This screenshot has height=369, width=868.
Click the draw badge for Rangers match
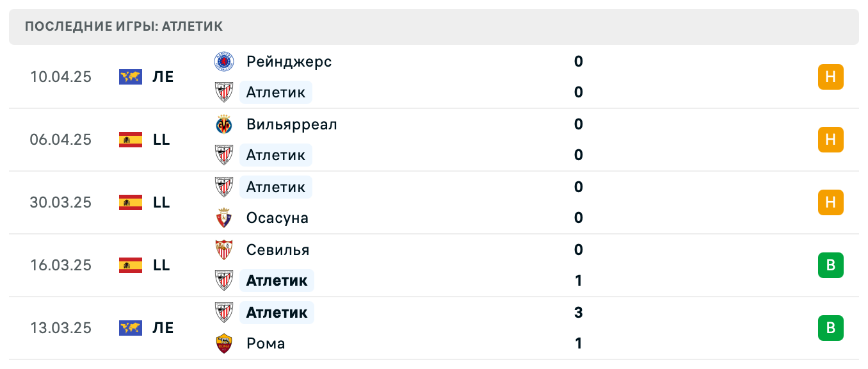point(830,77)
